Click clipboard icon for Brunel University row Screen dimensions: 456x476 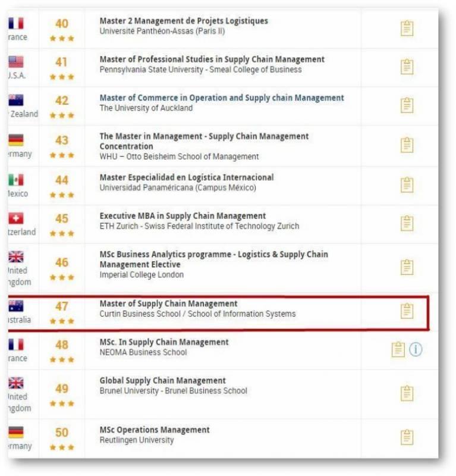[x=407, y=393]
